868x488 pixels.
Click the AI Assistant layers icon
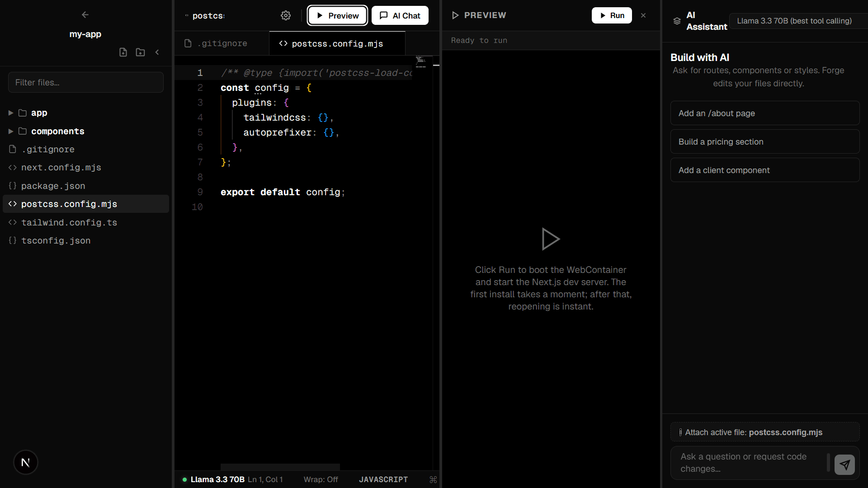tap(677, 21)
